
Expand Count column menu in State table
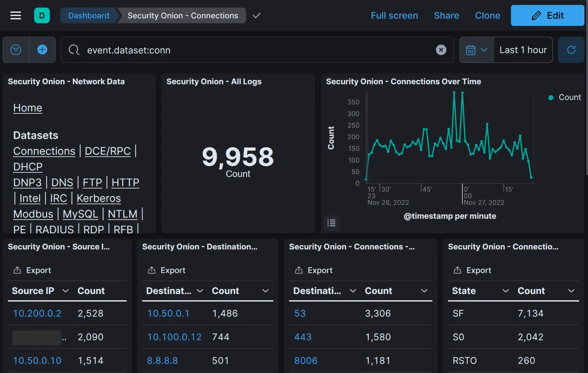click(x=571, y=291)
